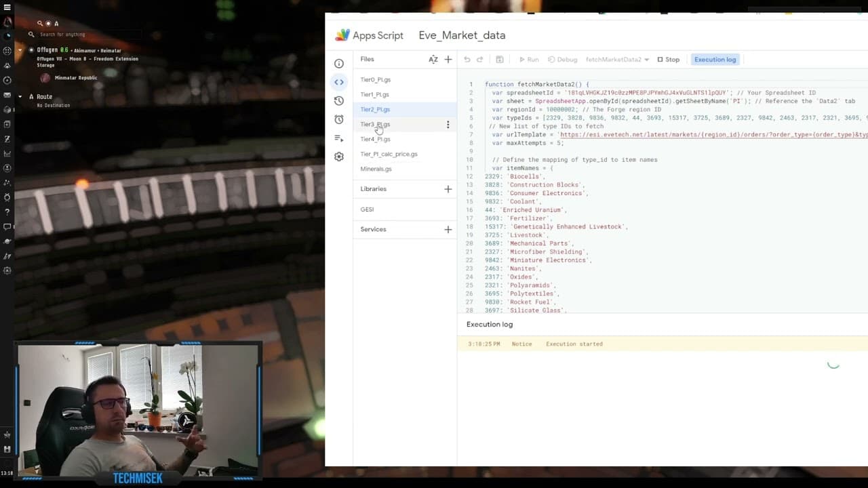868x488 pixels.
Task: Click the webcam overlay thumbnail
Action: 138,410
